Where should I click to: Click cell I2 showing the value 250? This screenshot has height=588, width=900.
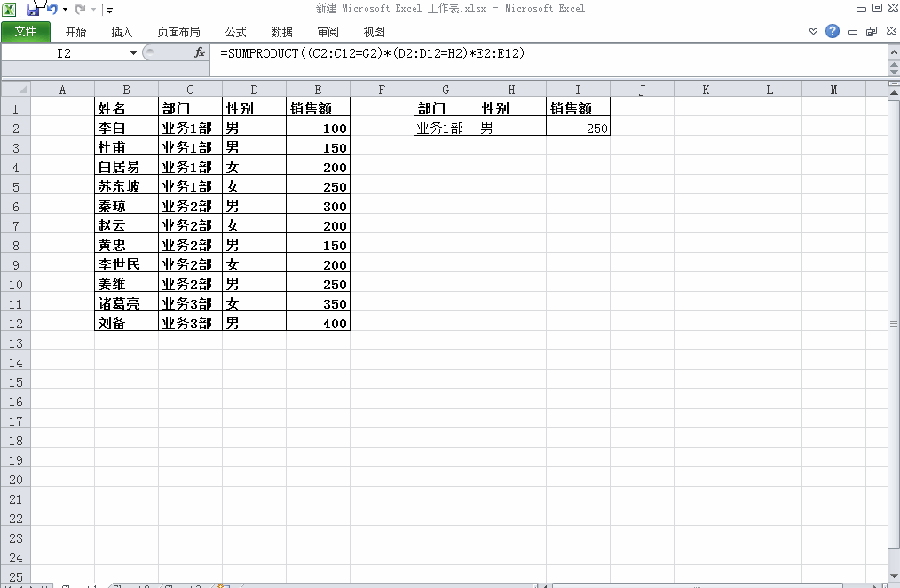(x=578, y=128)
